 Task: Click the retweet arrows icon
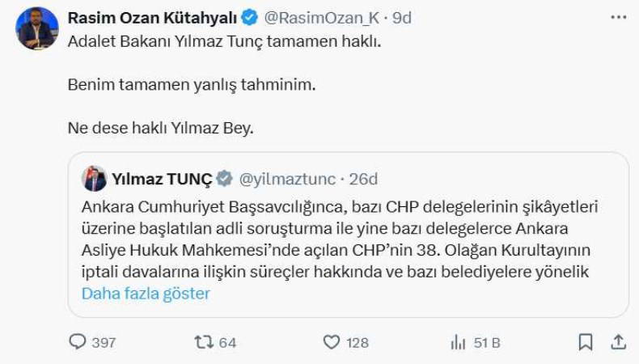204,342
